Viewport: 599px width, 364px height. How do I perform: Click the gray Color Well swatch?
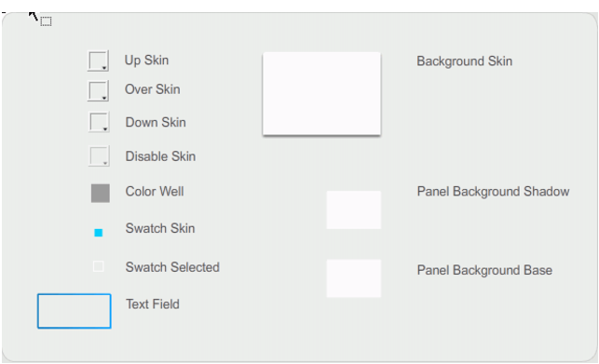coord(101,193)
